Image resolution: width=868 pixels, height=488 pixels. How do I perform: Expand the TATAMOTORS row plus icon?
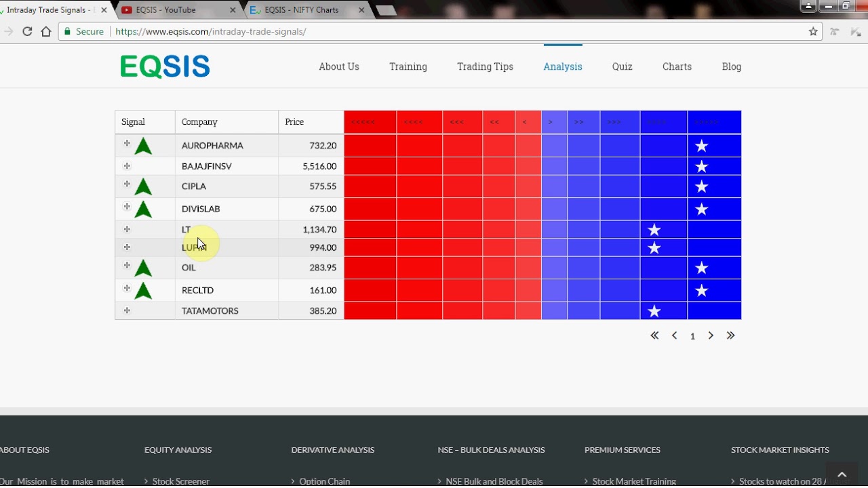click(x=127, y=310)
